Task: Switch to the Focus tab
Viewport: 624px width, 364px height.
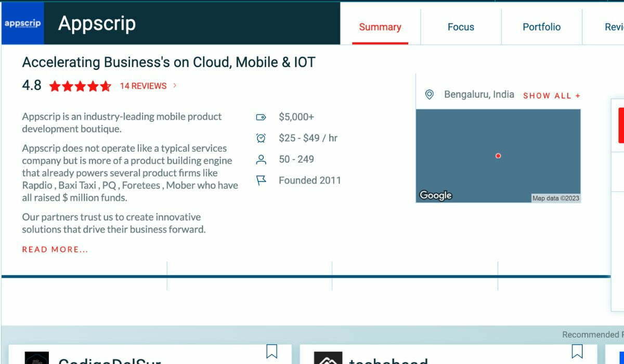Action: tap(461, 27)
